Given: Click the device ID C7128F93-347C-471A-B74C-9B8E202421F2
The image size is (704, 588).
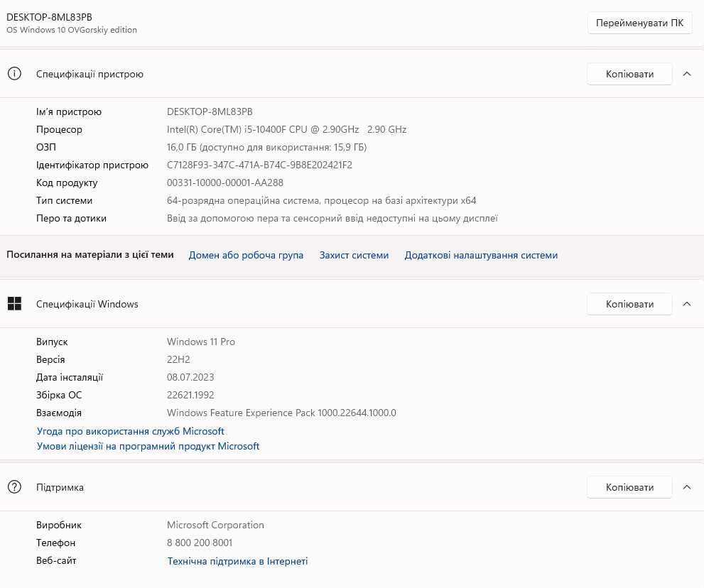Looking at the screenshot, I should pyautogui.click(x=259, y=165).
